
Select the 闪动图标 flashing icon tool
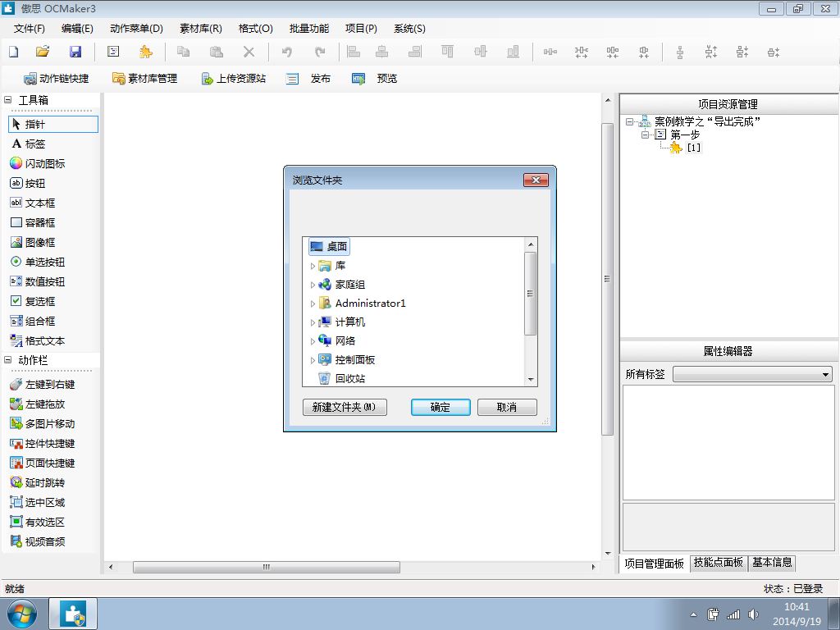(38, 163)
